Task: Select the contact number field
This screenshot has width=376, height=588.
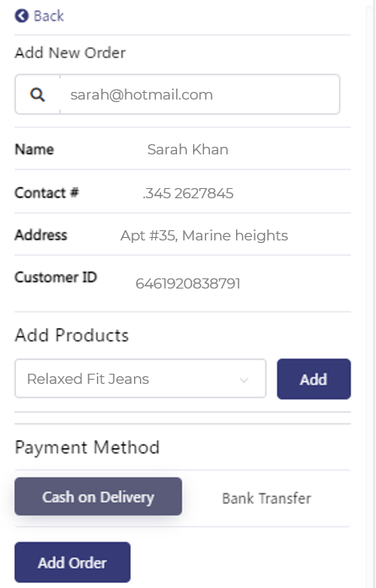Action: [188, 193]
